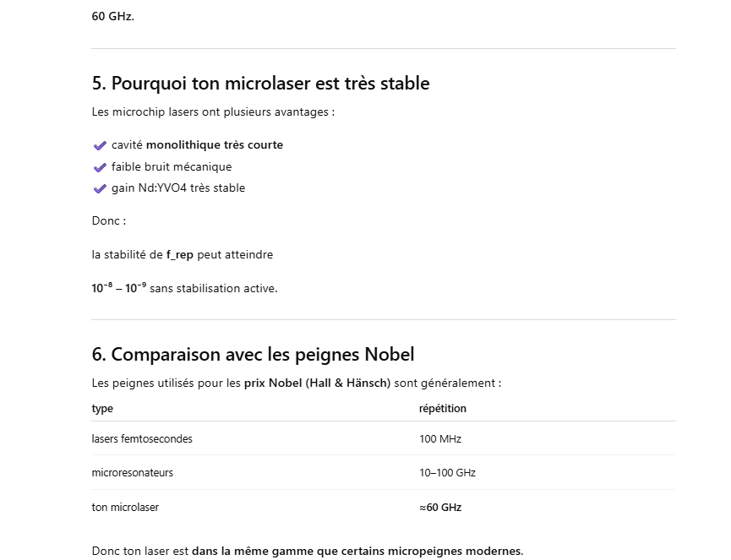731x560 pixels.
Task: Select the "100 MHz" table cell
Action: pos(439,439)
